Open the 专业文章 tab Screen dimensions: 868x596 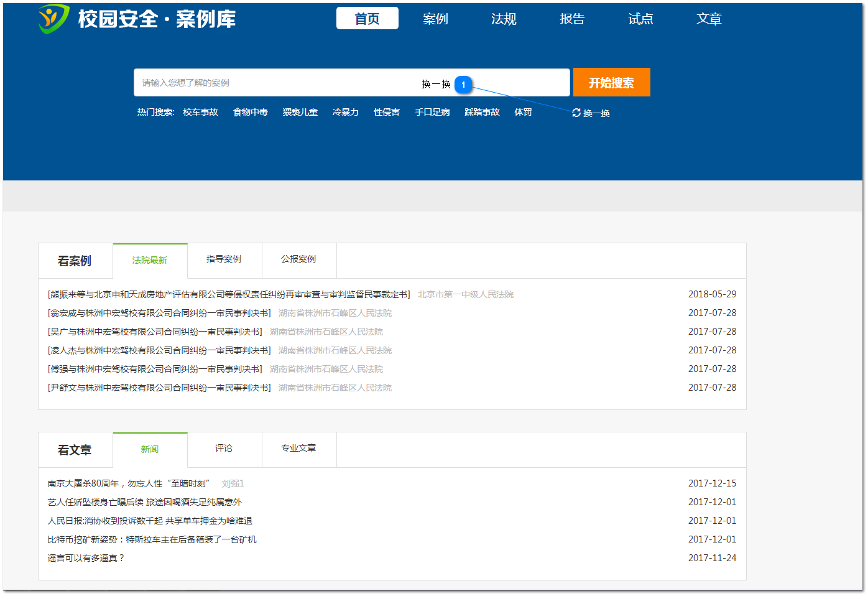pos(299,449)
